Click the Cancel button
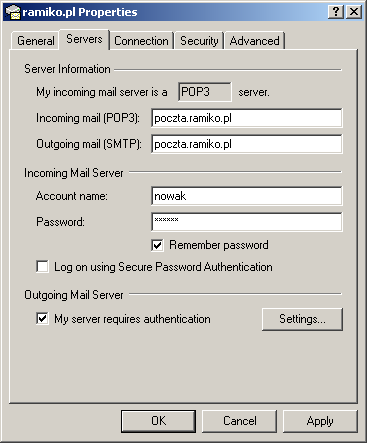The image size is (367, 443). (240, 421)
